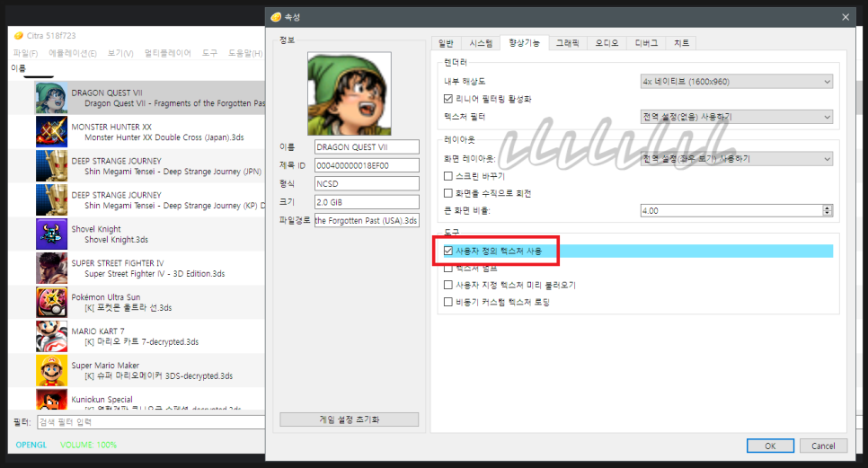This screenshot has width=868, height=468.
Task: Open the 멀티플레이어 menu
Action: click(x=168, y=53)
